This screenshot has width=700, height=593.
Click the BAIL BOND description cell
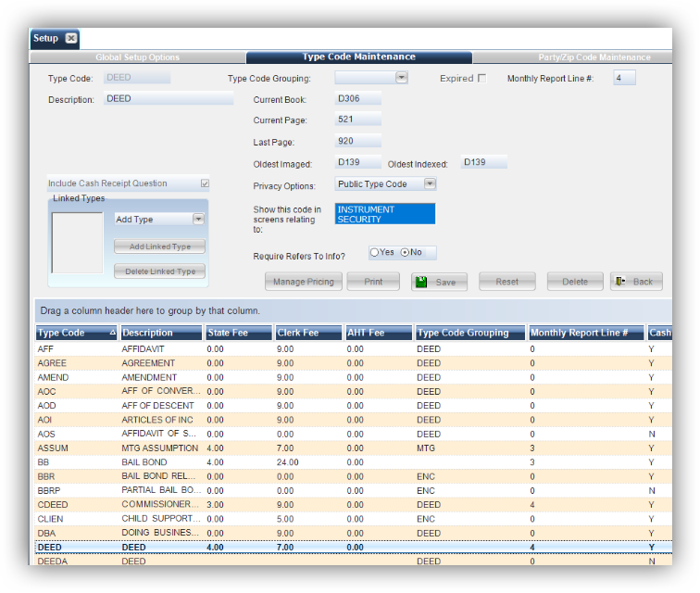[144, 462]
